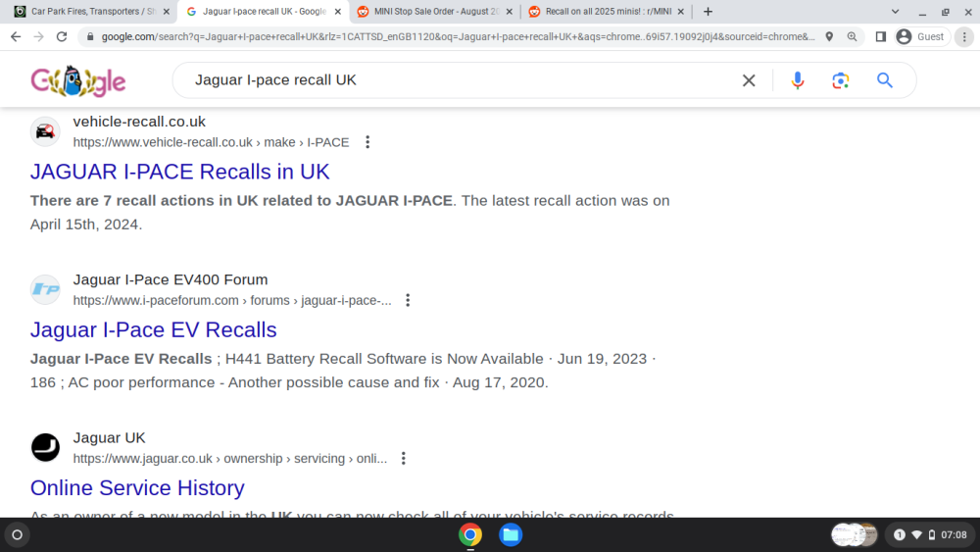980x552 pixels.
Task: Open the tab search dropdown chevron
Action: (x=895, y=11)
